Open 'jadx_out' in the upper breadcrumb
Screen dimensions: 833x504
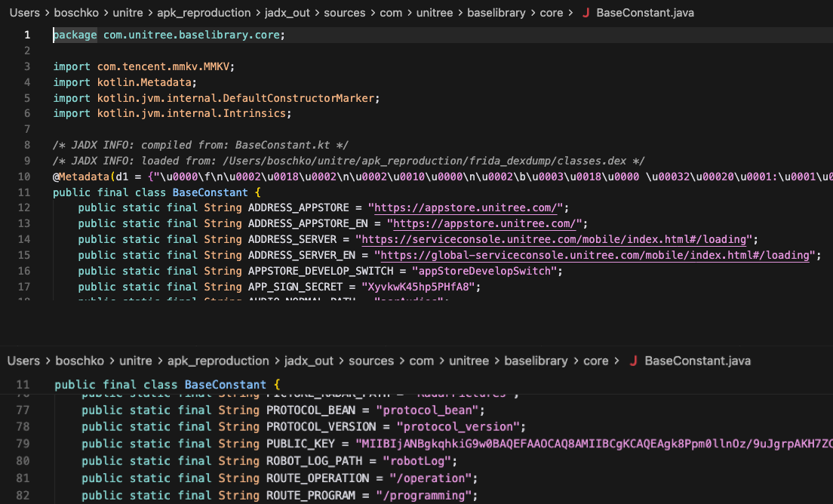[x=287, y=13]
